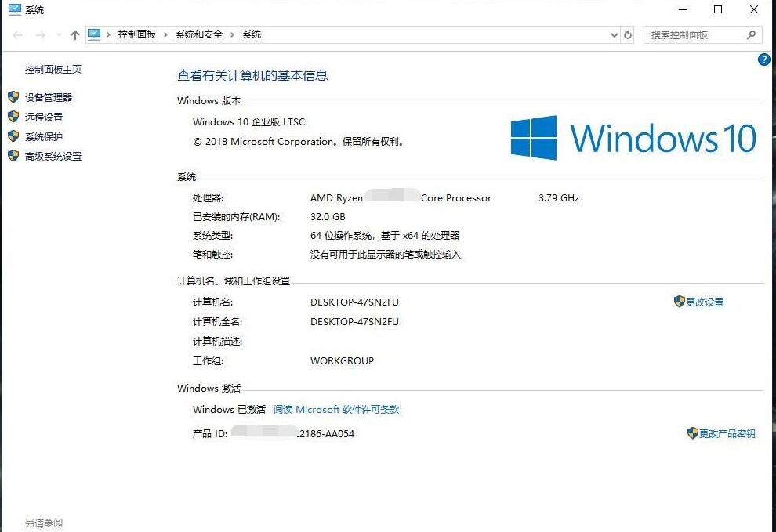Open 高级系统设置 from sidebar
The image size is (776, 532).
pos(53,157)
